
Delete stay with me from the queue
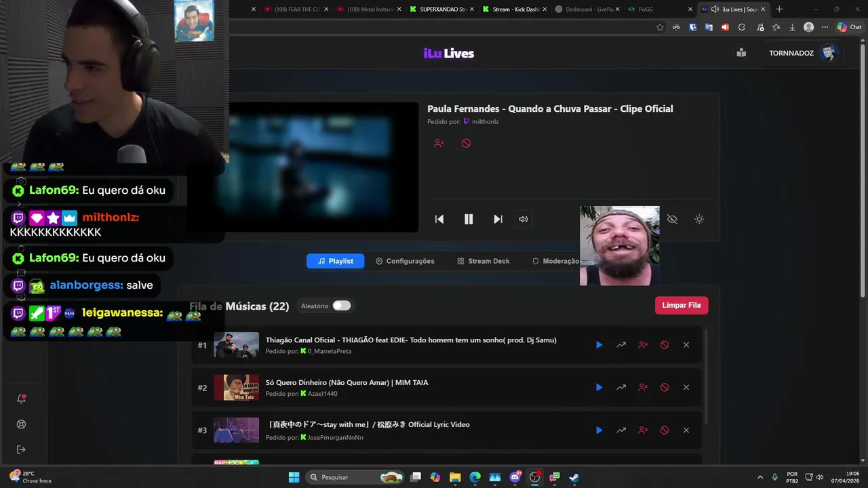(686, 430)
